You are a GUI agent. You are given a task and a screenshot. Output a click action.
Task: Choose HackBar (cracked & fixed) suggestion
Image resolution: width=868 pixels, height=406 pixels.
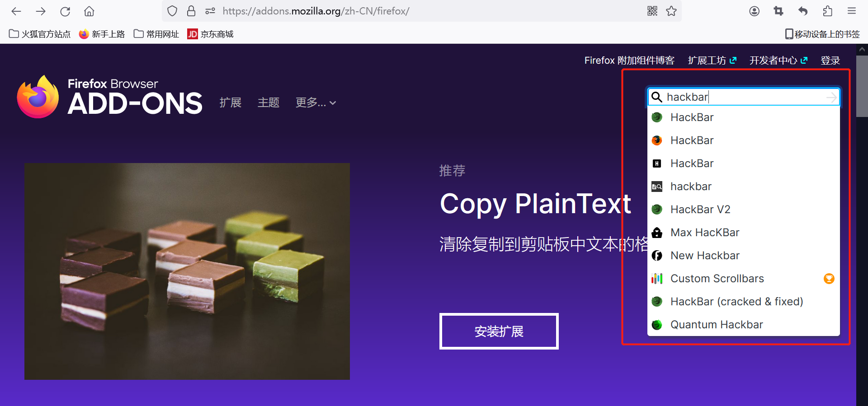pos(744,302)
